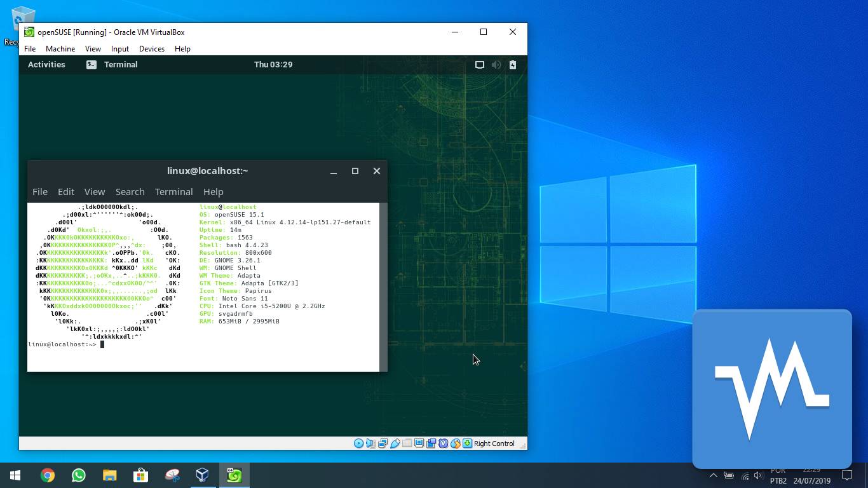Open WhatsApp from the taskbar

pos(78,475)
